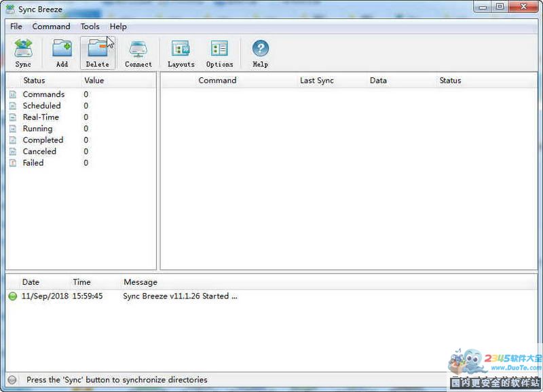Open the File menu
Screen dimensions: 543x392
coord(16,26)
